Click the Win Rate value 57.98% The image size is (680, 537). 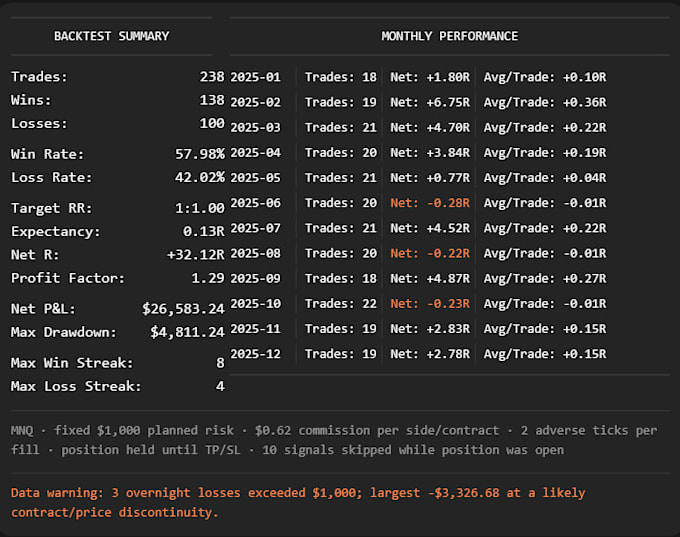[x=200, y=154]
